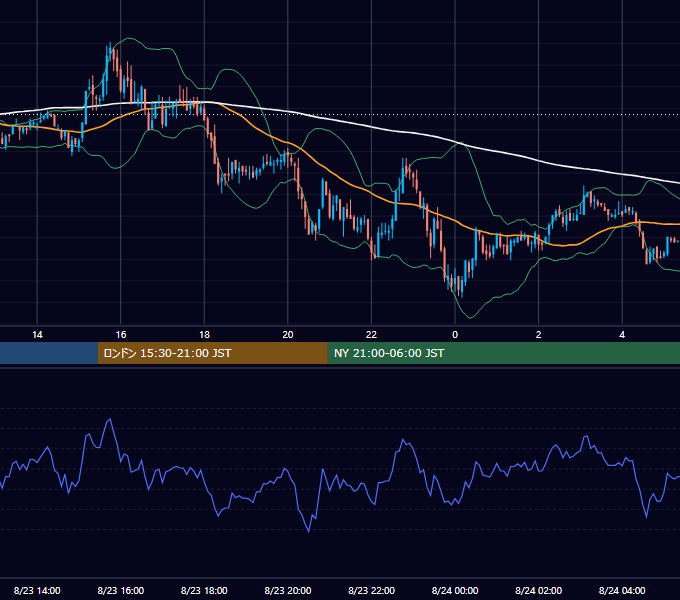Click the 22 hour axis label
This screenshot has width=680, height=600.
[x=372, y=335]
